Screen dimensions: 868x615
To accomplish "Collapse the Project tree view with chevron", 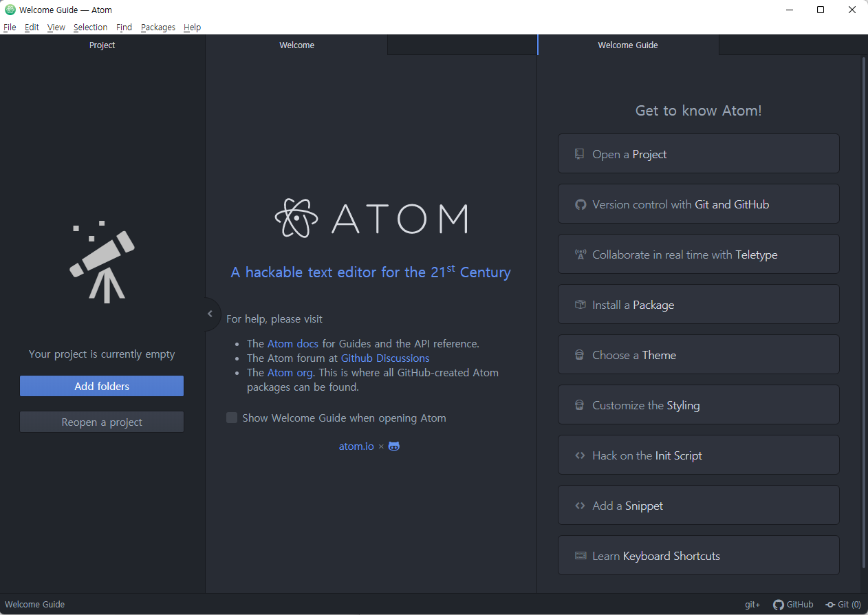I will pos(210,314).
